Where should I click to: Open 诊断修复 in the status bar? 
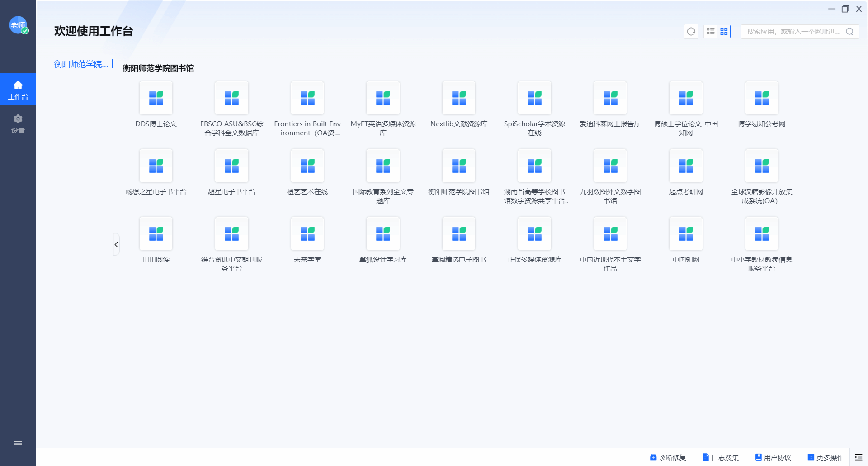[x=668, y=457]
